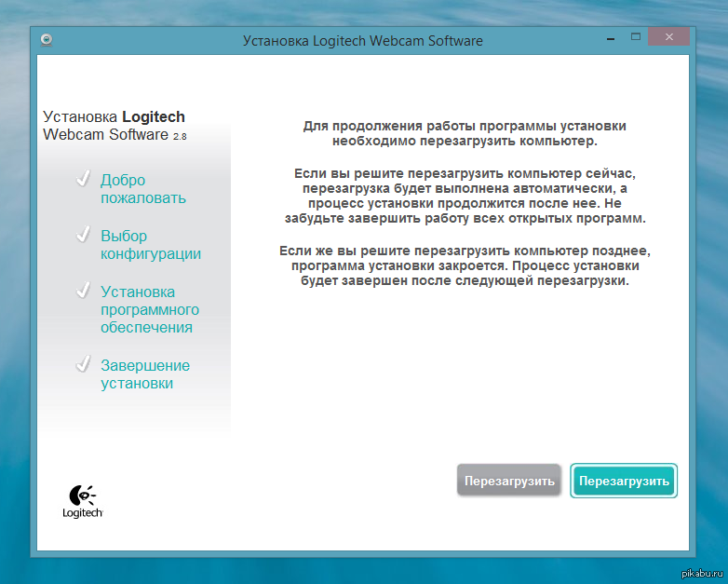Click the window title "Установка Logitech Webcam Software"

(362, 41)
